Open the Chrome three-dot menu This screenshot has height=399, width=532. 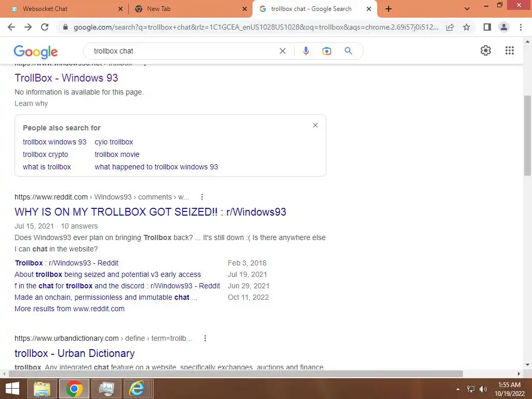521,27
